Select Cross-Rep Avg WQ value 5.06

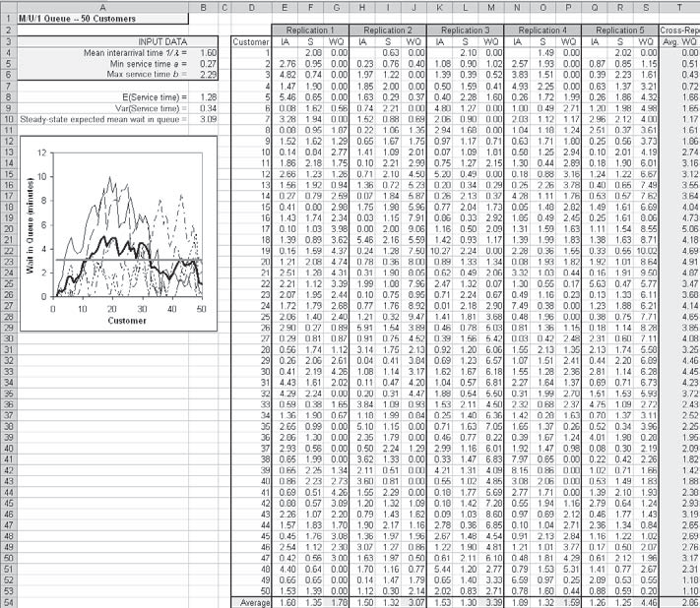(x=679, y=229)
